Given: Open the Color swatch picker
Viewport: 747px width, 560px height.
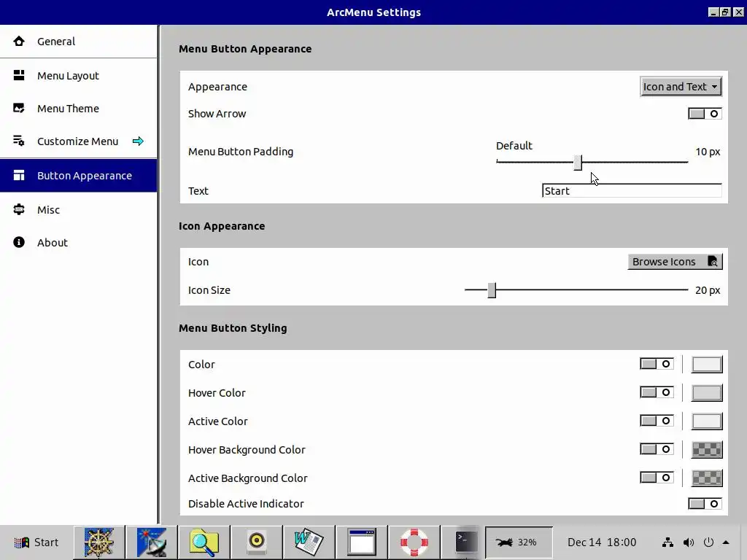Looking at the screenshot, I should pyautogui.click(x=707, y=365).
